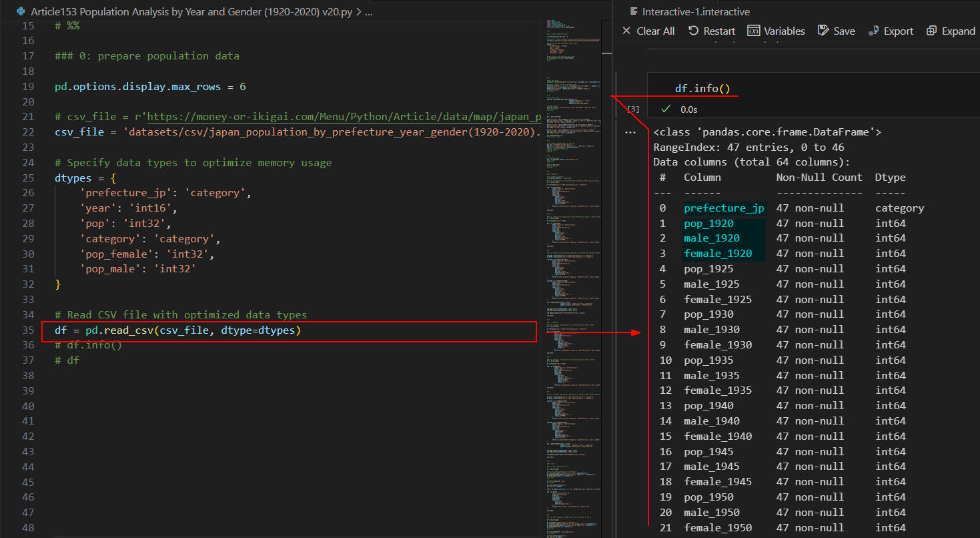
Task: Click the female_1945 output row name
Action: pos(718,482)
